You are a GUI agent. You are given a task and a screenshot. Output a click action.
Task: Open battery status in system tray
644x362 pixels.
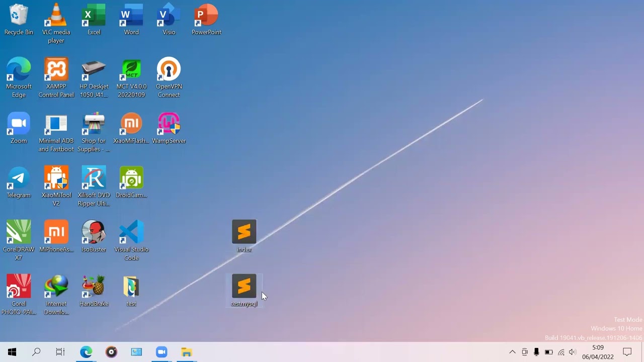click(549, 352)
